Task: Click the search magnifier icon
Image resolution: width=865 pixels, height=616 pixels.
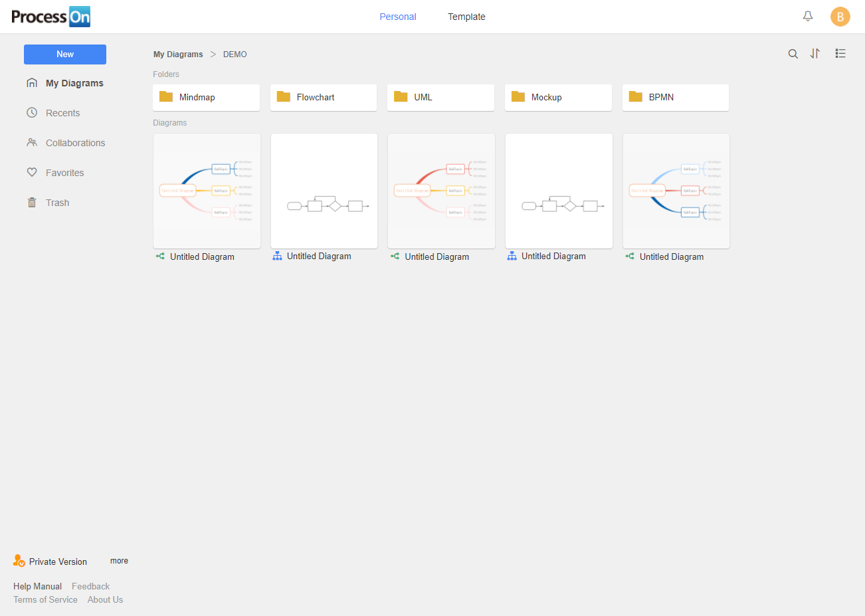Action: (793, 54)
